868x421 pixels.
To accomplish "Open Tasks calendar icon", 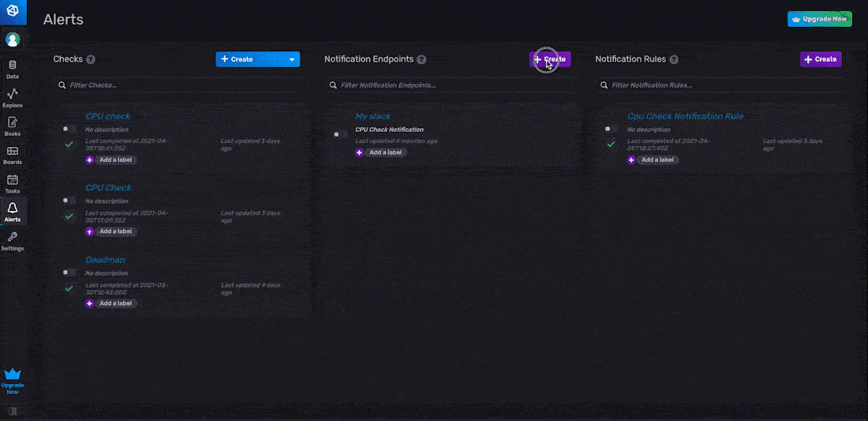I will [13, 182].
